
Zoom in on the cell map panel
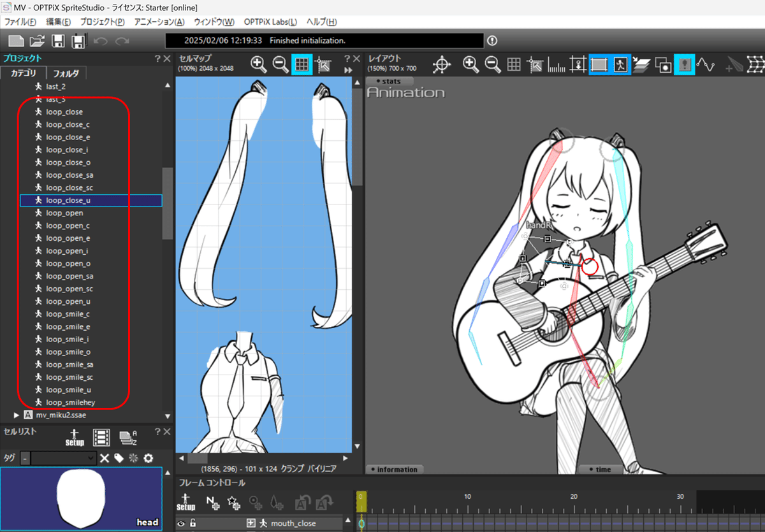258,64
